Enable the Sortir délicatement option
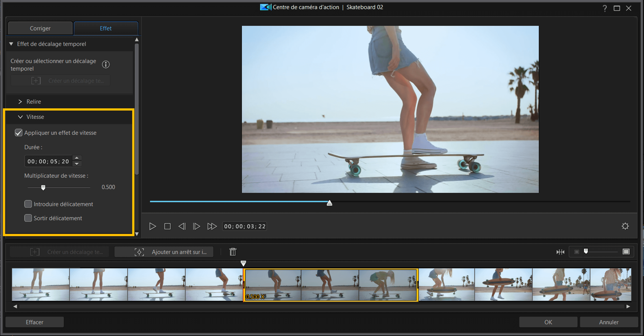Screen dimensions: 644x336 pos(28,218)
